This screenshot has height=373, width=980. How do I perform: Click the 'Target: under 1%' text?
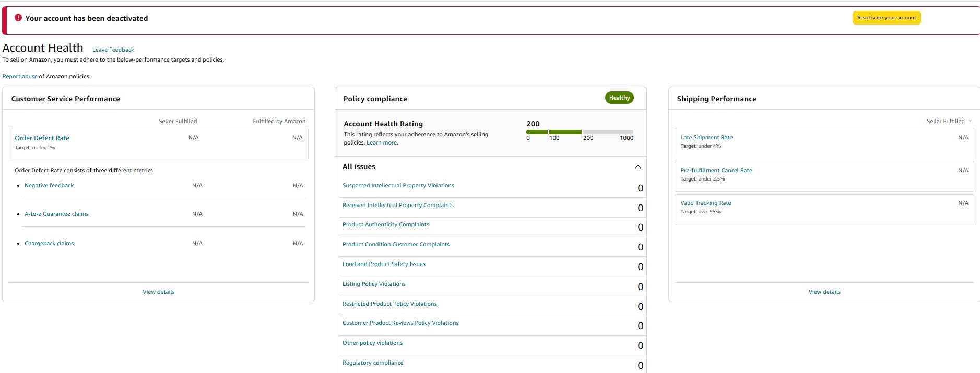point(34,148)
